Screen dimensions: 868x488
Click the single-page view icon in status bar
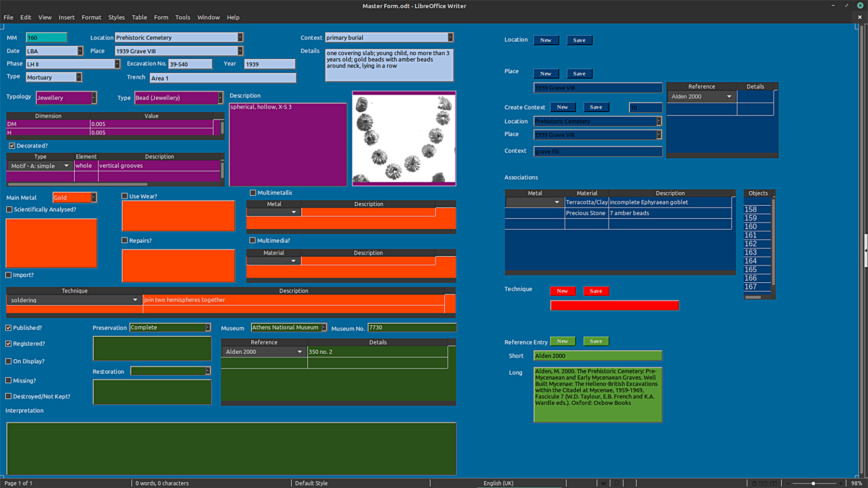pyautogui.click(x=754, y=483)
